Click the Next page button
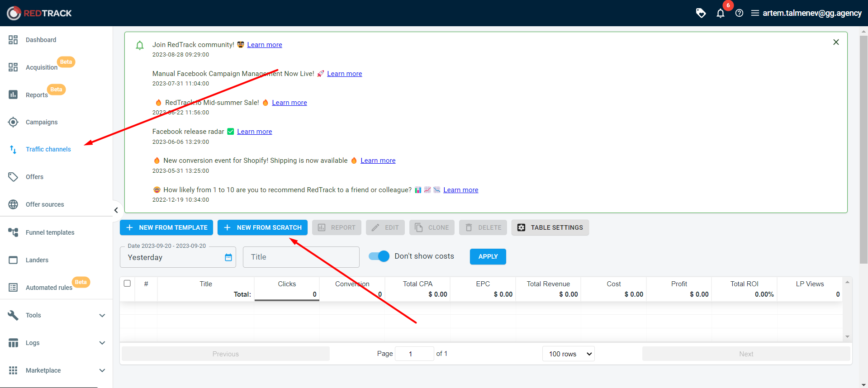Screen dimensions: 868x388 tap(746, 354)
